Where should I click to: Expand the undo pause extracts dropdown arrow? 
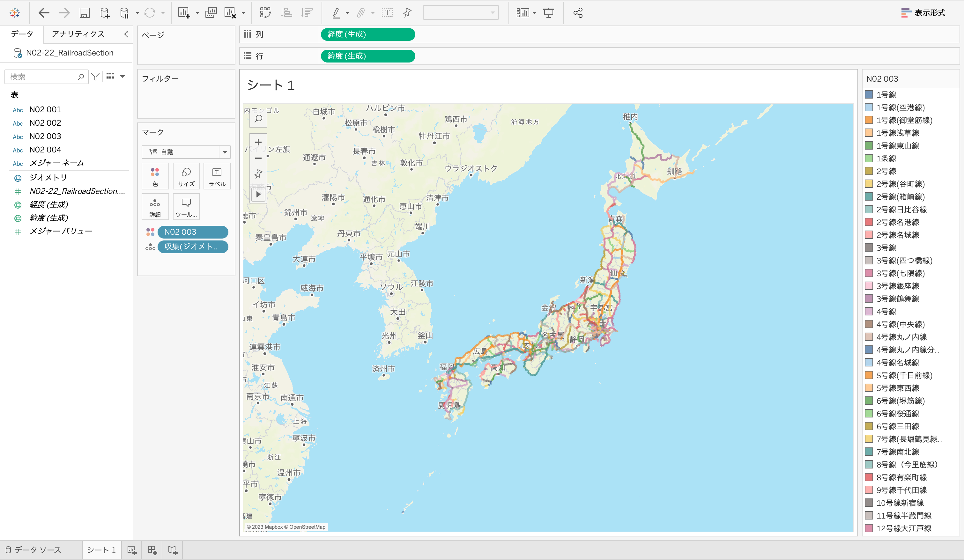[x=138, y=13]
